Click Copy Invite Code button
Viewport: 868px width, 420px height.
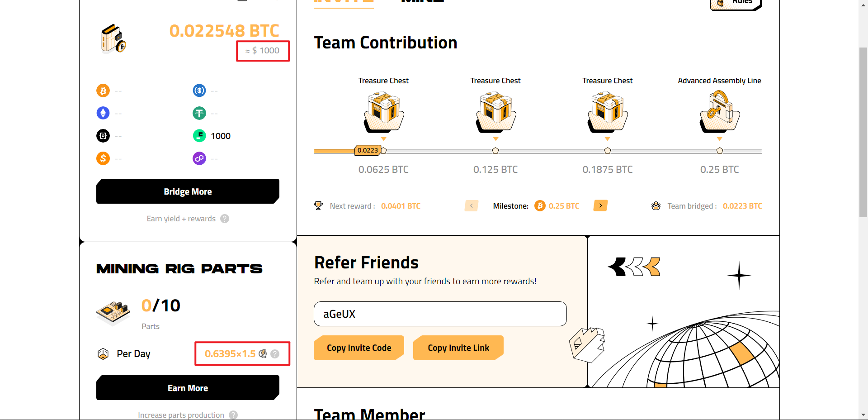coord(359,348)
